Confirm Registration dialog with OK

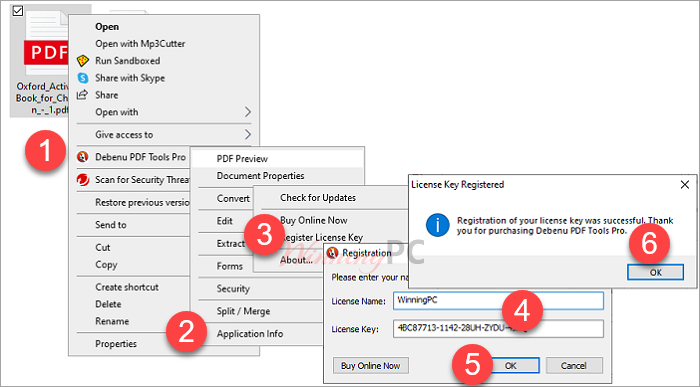(x=511, y=366)
